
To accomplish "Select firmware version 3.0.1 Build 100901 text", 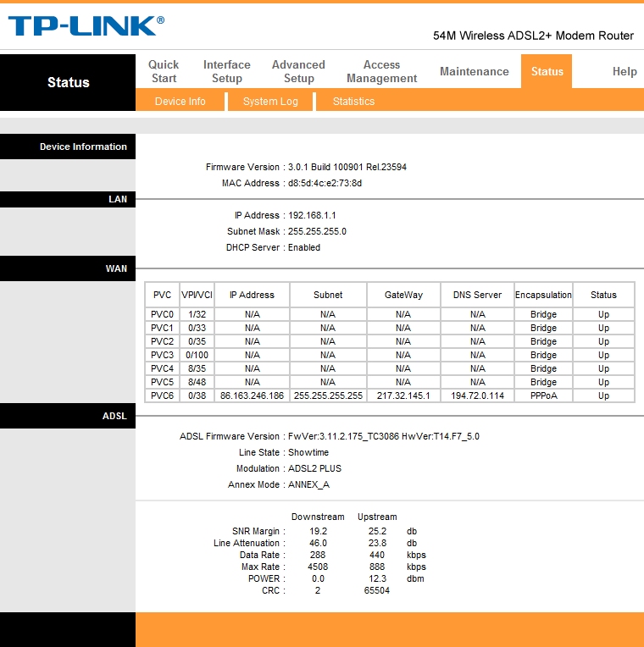I will [347, 167].
